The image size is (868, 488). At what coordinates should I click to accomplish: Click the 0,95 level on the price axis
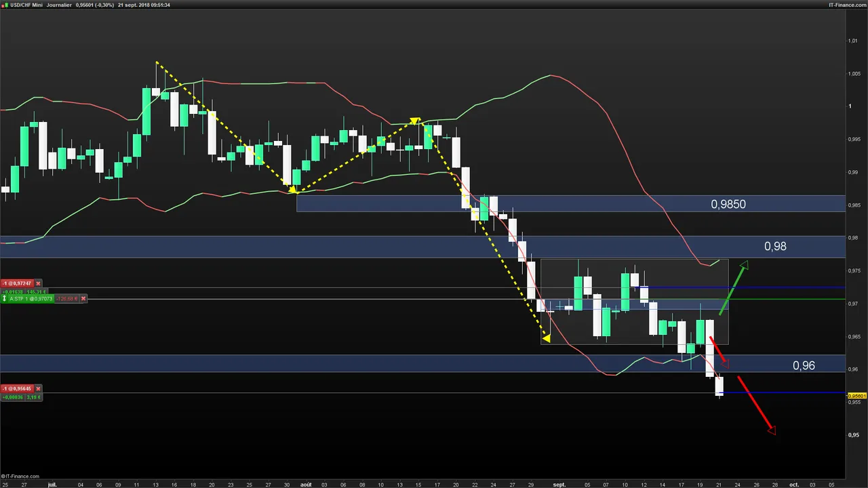(852, 435)
